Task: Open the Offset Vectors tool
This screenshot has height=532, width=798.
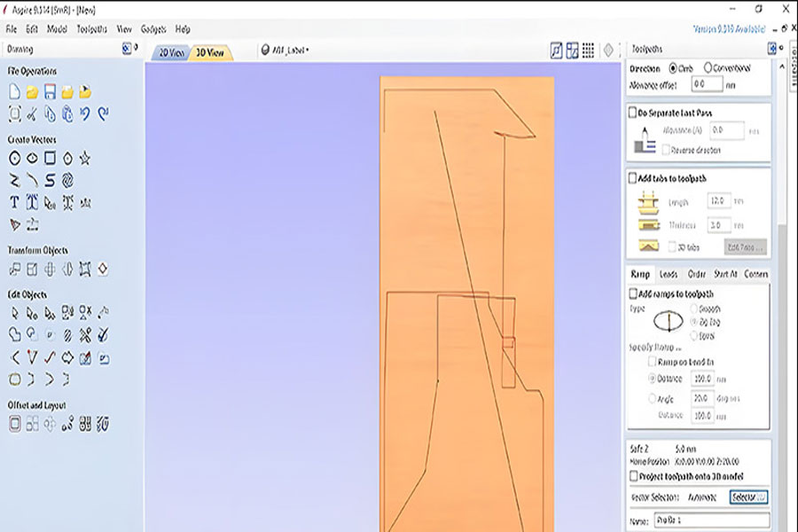Action: tap(15, 424)
